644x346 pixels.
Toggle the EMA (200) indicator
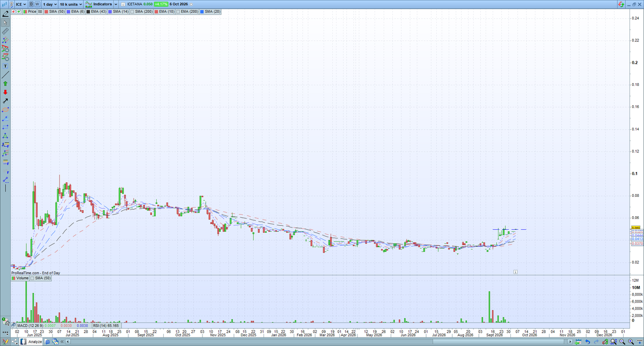point(187,11)
